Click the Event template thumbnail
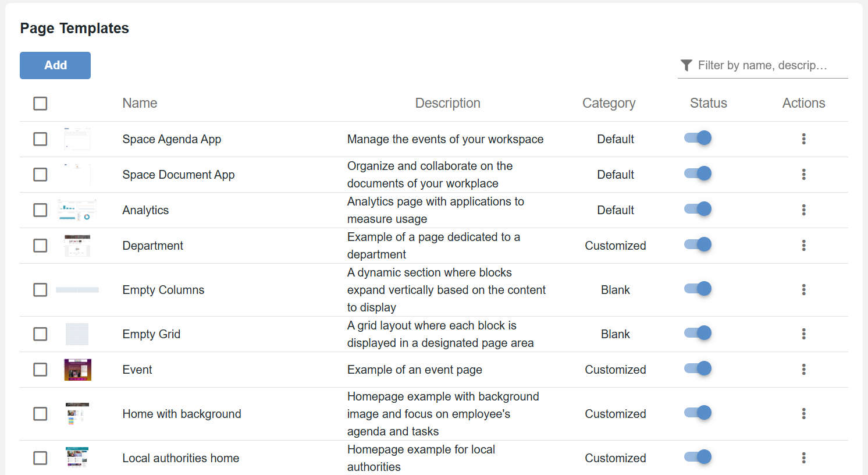The height and width of the screenshot is (475, 868). click(x=77, y=370)
